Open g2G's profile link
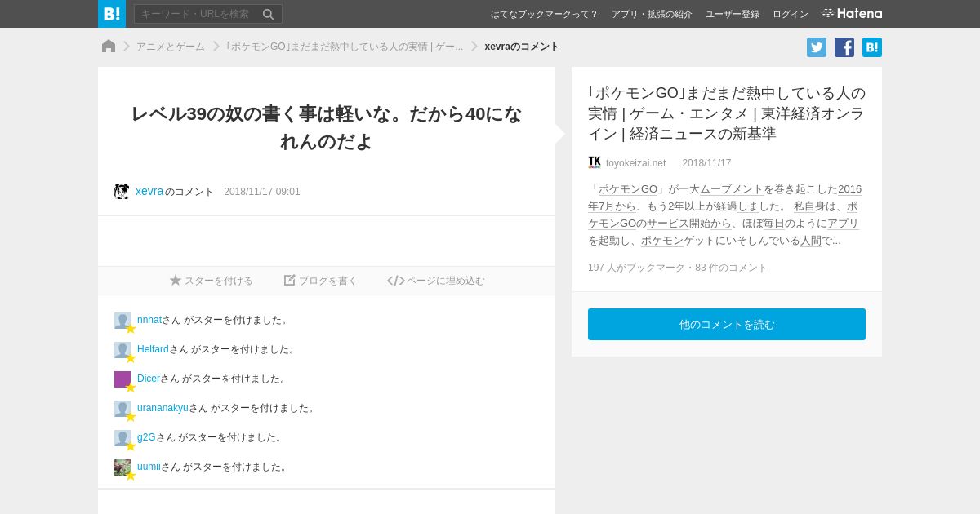 [146, 437]
